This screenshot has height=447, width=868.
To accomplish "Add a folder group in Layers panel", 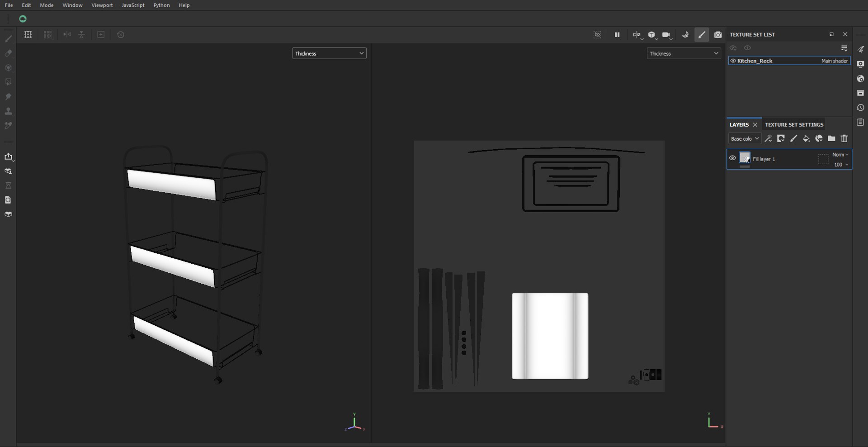I will point(831,138).
